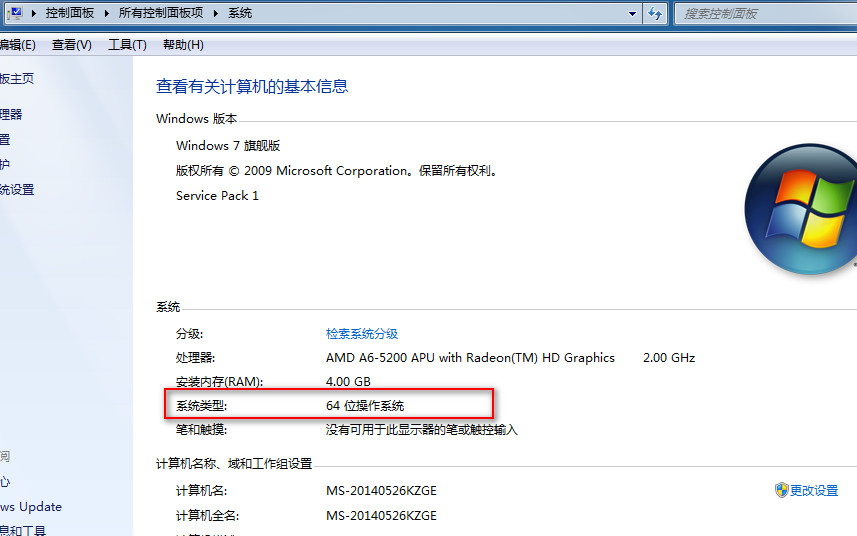Open the sidebar link ending in 息和工具
857x536 pixels.
pos(23,530)
